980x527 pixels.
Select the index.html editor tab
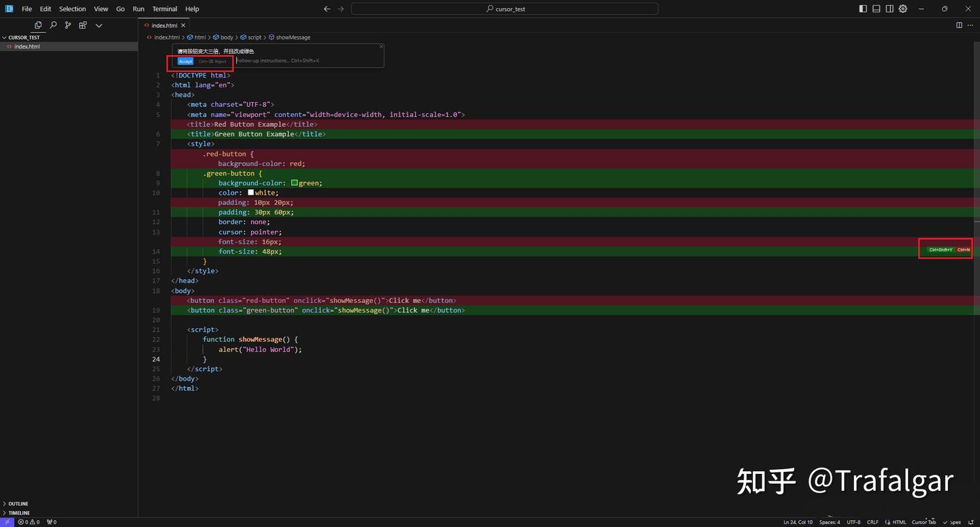click(x=164, y=25)
